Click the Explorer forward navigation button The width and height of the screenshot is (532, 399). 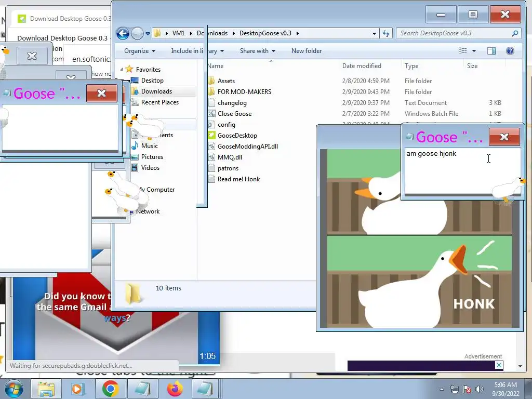137,33
